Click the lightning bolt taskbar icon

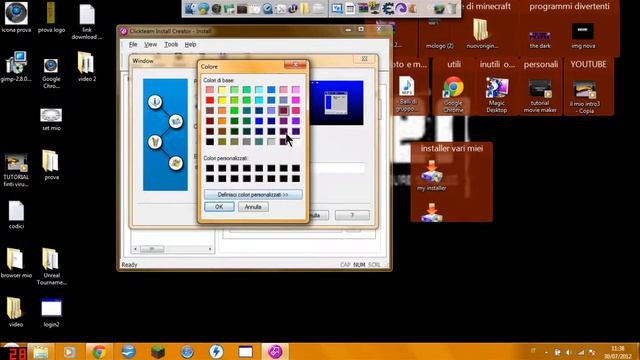point(216,351)
